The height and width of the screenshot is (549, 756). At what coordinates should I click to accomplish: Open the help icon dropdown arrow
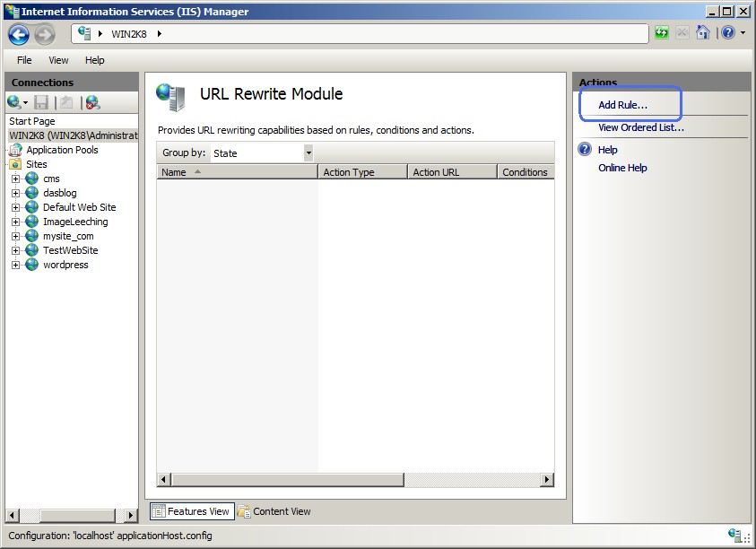743,33
